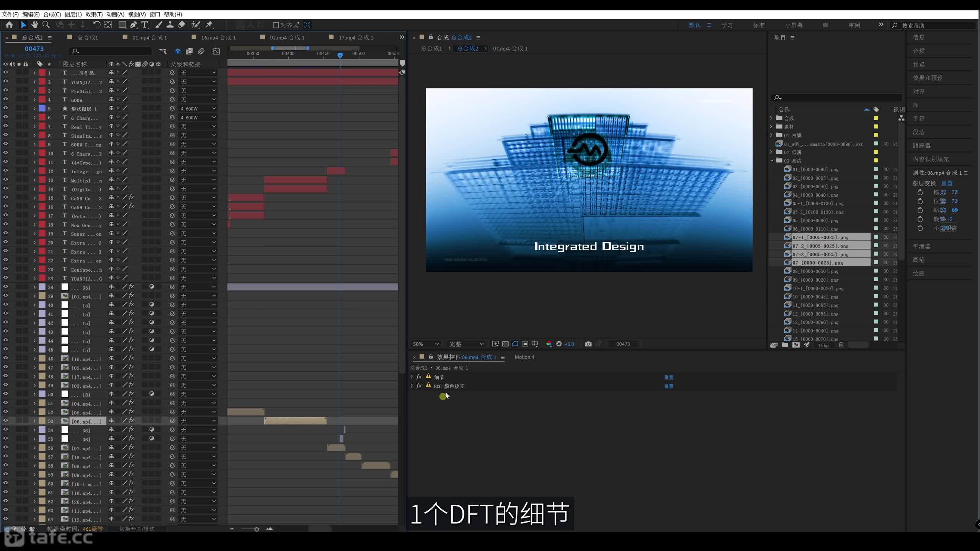
Task: Select the Rotation tool
Action: (96, 25)
